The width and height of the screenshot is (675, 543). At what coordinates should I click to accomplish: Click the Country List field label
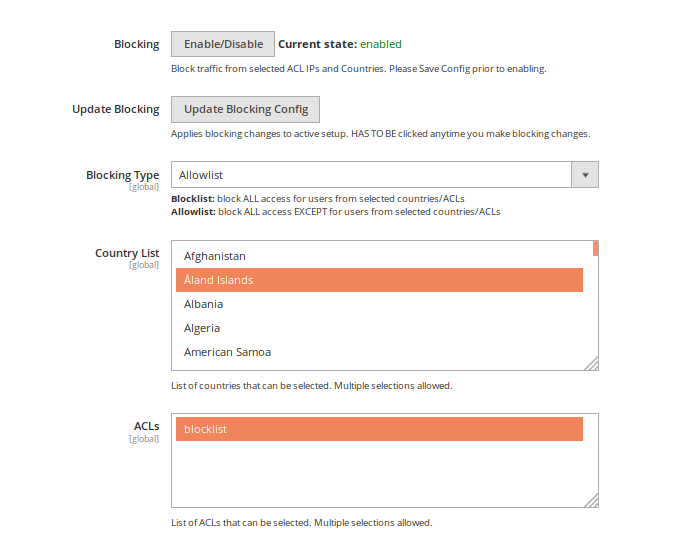click(127, 253)
